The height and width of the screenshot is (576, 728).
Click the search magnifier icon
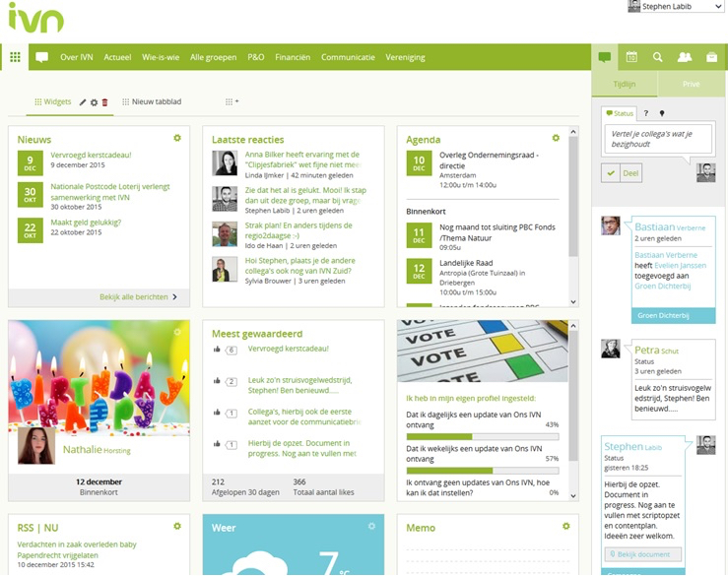pyautogui.click(x=657, y=57)
